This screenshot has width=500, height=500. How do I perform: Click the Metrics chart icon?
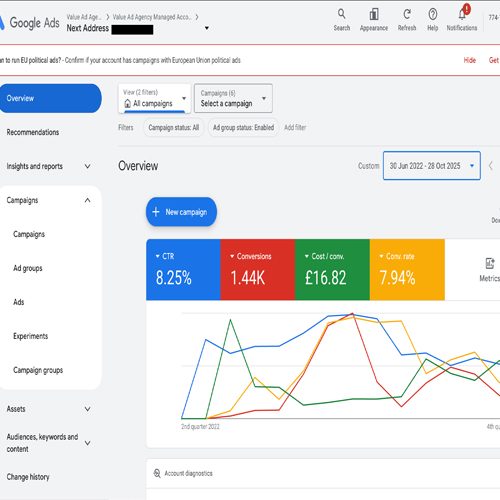(490, 263)
